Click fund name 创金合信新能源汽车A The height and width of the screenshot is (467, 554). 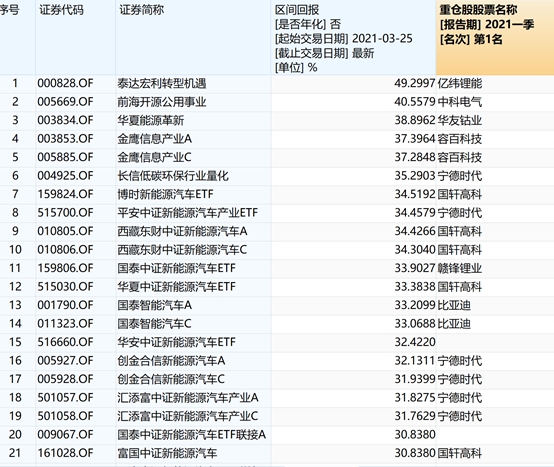171,360
